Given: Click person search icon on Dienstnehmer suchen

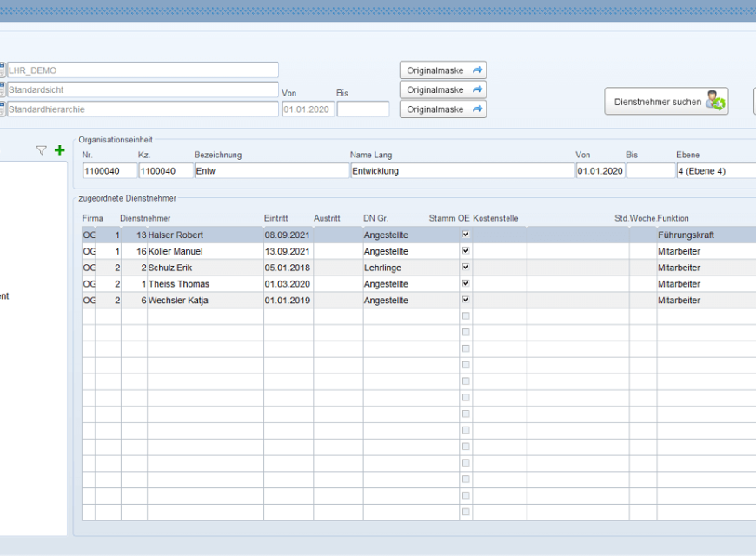Looking at the screenshot, I should (714, 102).
